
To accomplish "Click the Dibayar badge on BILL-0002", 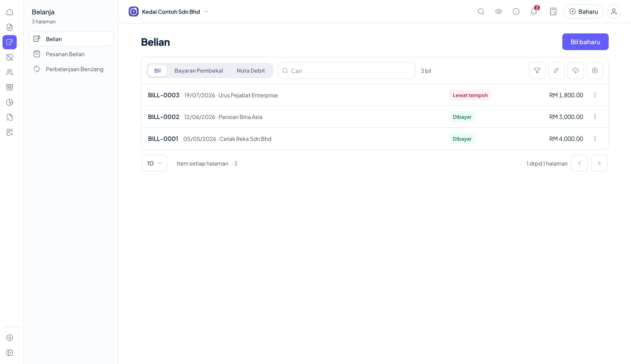I will tap(462, 117).
